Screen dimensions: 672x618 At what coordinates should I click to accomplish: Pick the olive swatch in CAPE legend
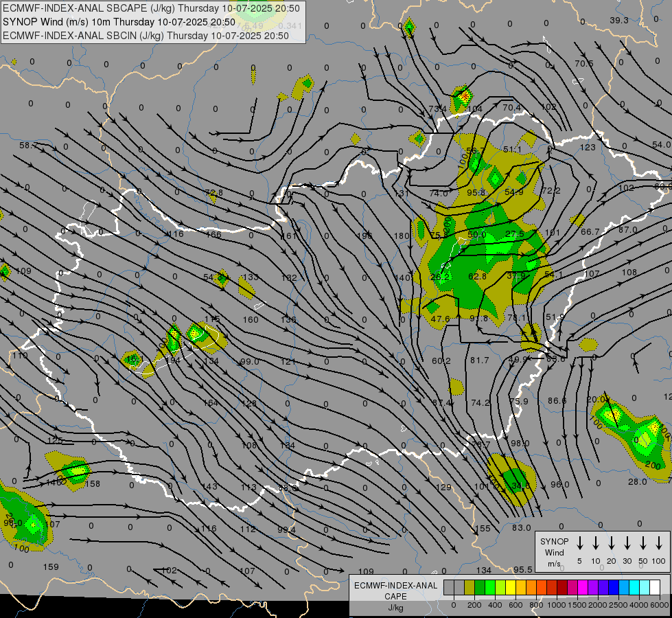[x=470, y=588]
